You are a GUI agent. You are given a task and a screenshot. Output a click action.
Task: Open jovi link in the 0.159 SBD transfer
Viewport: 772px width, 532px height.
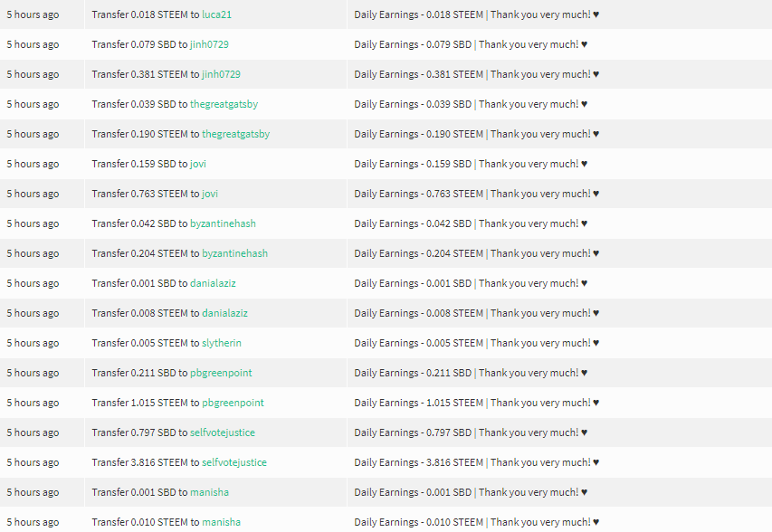click(198, 164)
